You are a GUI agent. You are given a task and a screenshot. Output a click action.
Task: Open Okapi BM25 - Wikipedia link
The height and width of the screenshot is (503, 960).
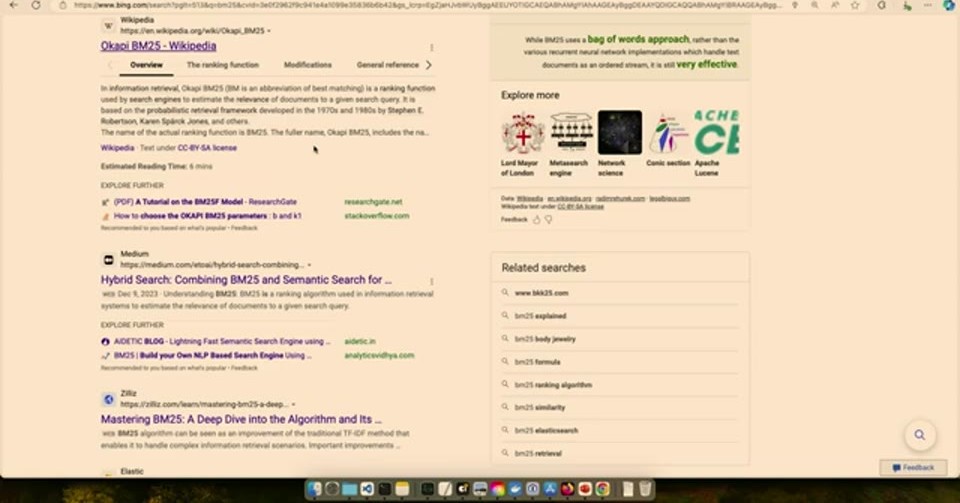[159, 46]
